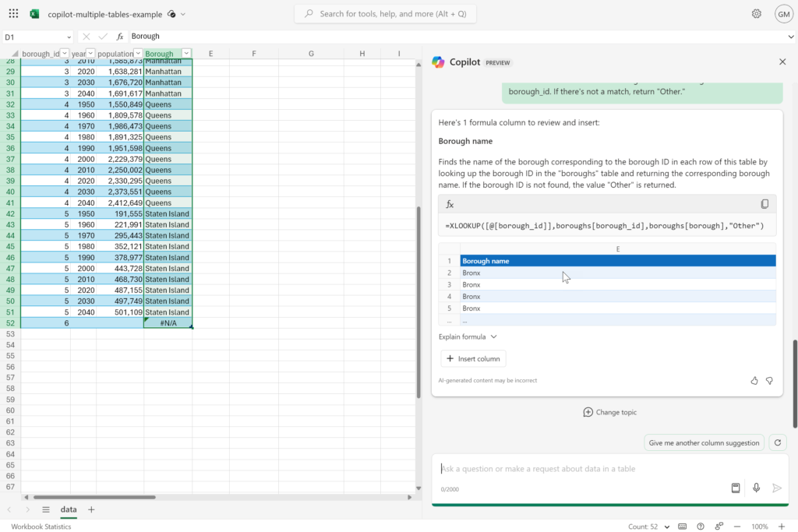Add a new sheet with plus icon
This screenshot has height=532, width=798.
[91, 509]
